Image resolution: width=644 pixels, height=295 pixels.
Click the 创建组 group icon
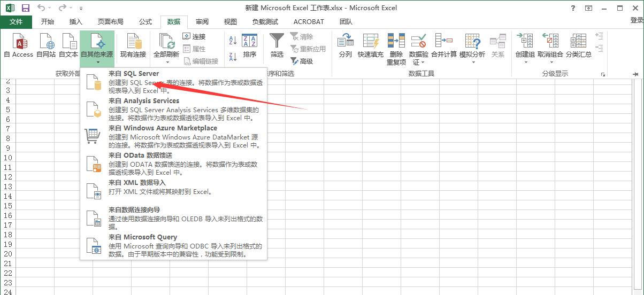525,42
